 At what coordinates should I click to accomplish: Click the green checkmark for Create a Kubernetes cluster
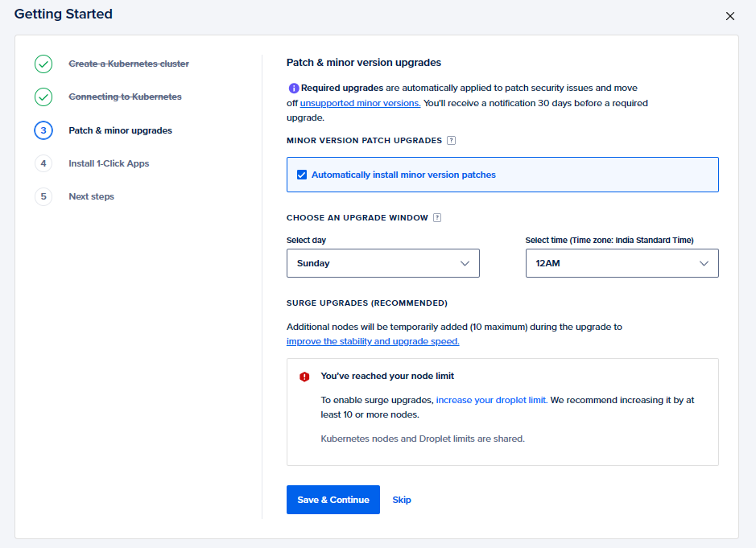[x=43, y=64]
